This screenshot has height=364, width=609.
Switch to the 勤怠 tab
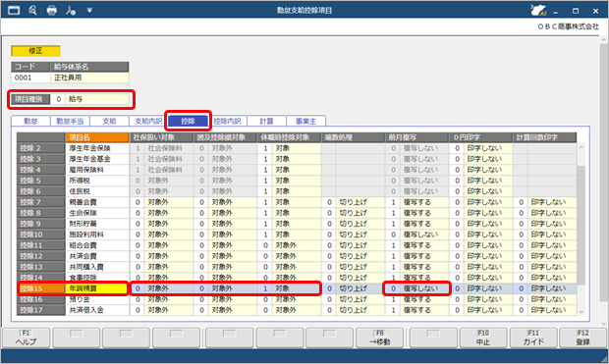[30, 121]
